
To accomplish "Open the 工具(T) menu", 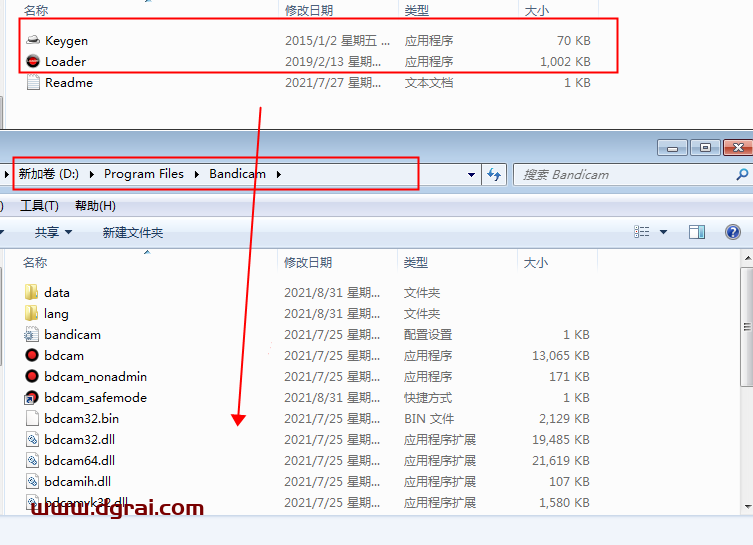I will click(39, 206).
